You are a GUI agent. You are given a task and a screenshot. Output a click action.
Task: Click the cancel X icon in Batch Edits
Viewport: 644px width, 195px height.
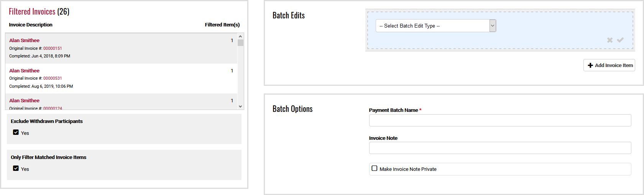[609, 40]
